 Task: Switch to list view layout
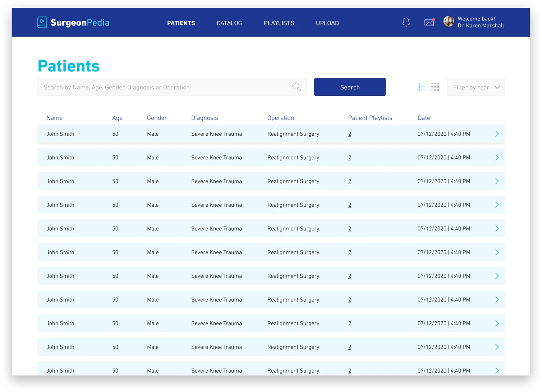421,87
